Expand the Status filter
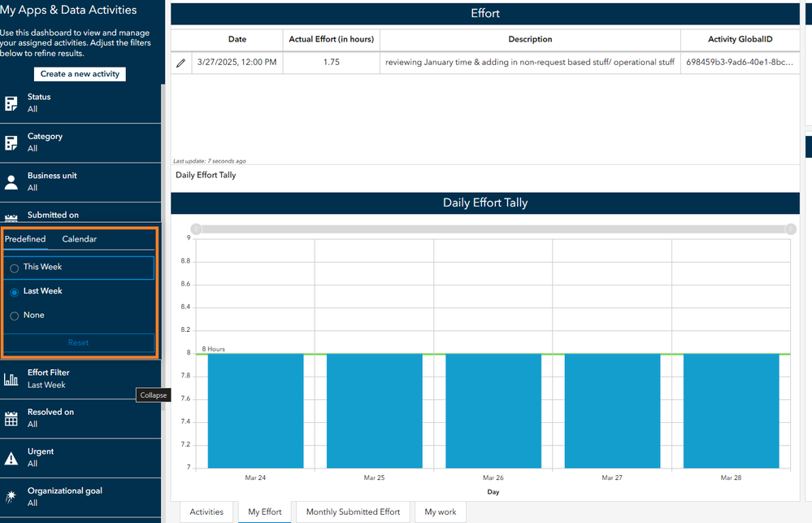Viewport: 812px width, 523px height. [x=80, y=103]
